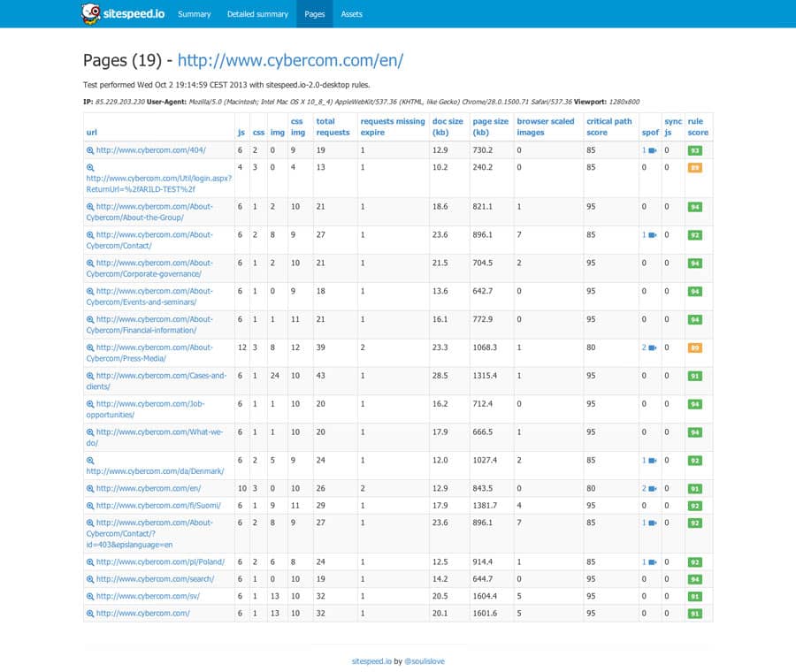Open magnifier for Contact/?id=403 row

coord(90,523)
